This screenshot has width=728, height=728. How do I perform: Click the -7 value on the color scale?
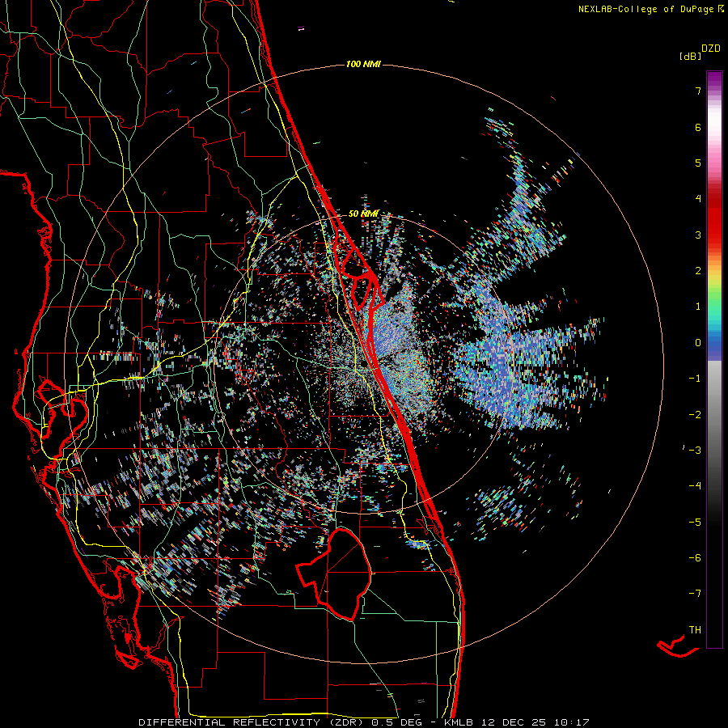coord(695,594)
